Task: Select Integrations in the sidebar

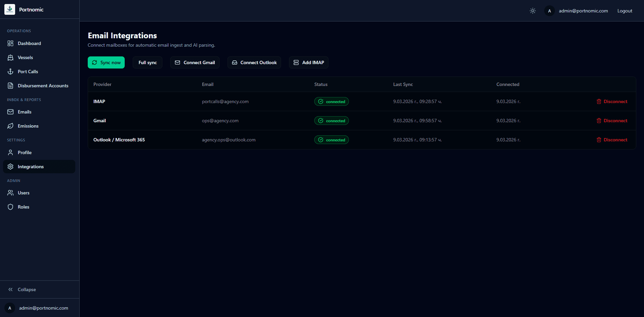Action: click(31, 167)
